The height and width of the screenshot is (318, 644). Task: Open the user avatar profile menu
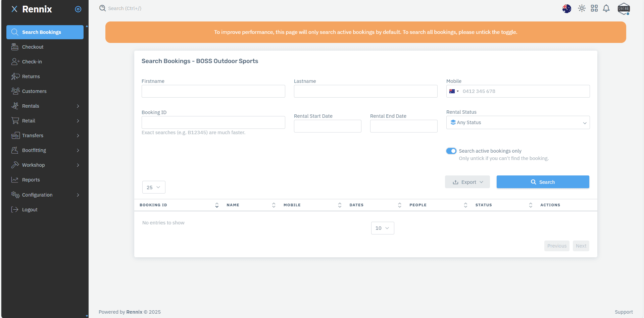(x=624, y=9)
